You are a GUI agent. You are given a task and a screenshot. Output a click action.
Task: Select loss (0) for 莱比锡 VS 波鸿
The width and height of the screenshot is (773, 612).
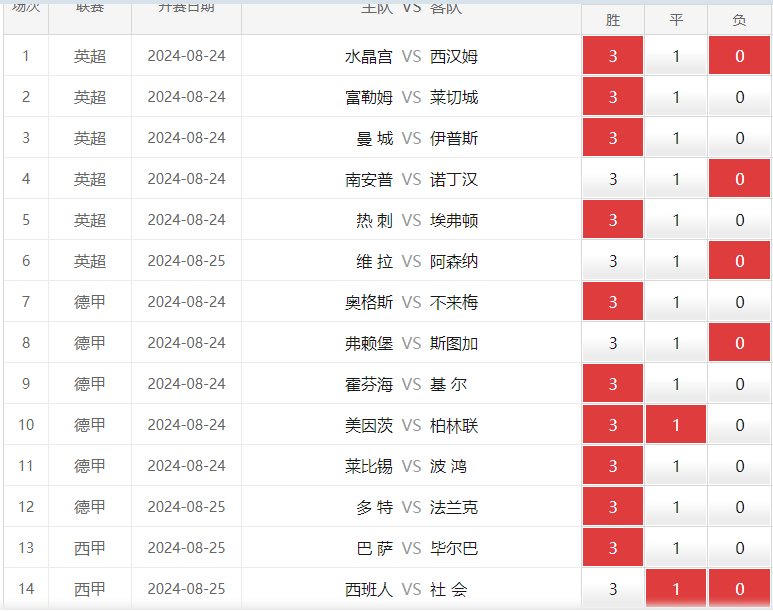[739, 465]
